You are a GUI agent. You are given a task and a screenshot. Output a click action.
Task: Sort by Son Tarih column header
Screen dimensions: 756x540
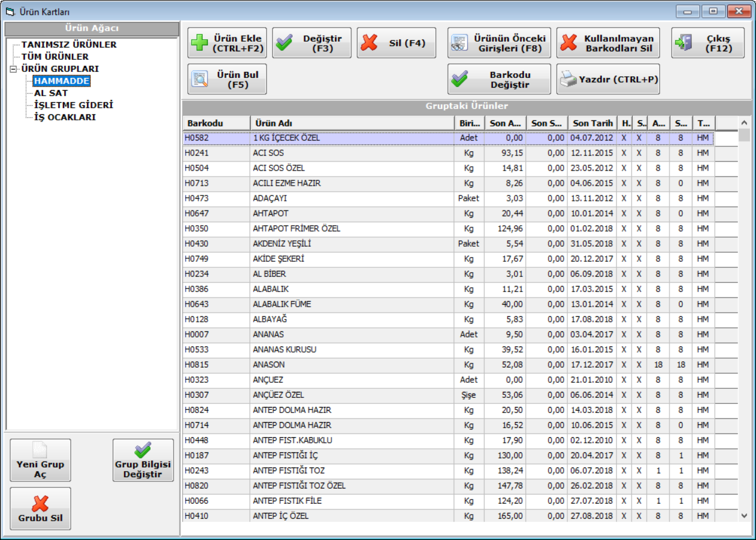pos(592,123)
